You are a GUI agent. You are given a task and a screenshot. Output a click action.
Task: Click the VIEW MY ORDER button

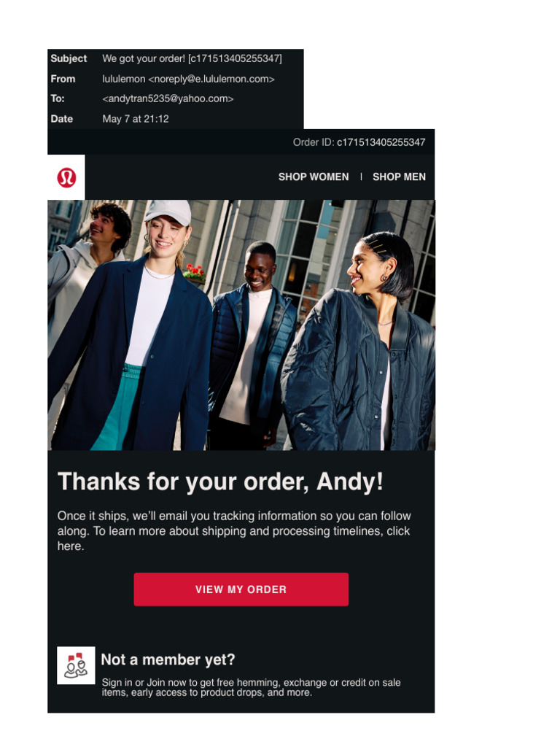point(241,589)
